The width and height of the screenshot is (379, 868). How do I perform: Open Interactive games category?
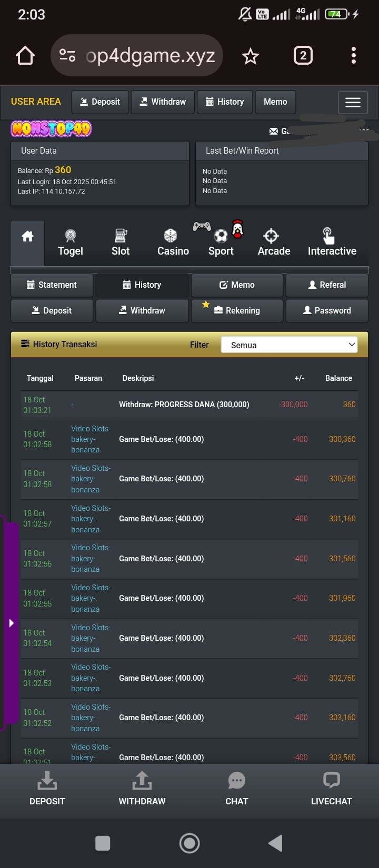coord(332,243)
